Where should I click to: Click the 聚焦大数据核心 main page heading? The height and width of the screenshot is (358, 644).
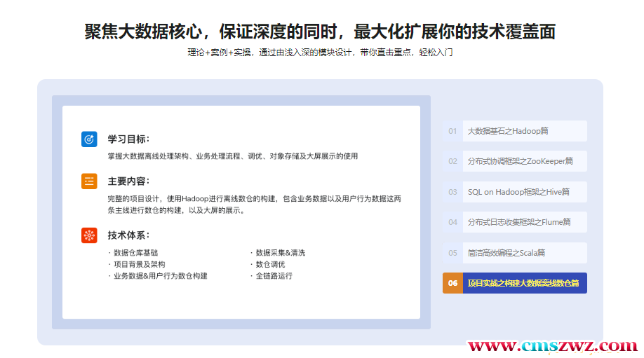pos(320,32)
